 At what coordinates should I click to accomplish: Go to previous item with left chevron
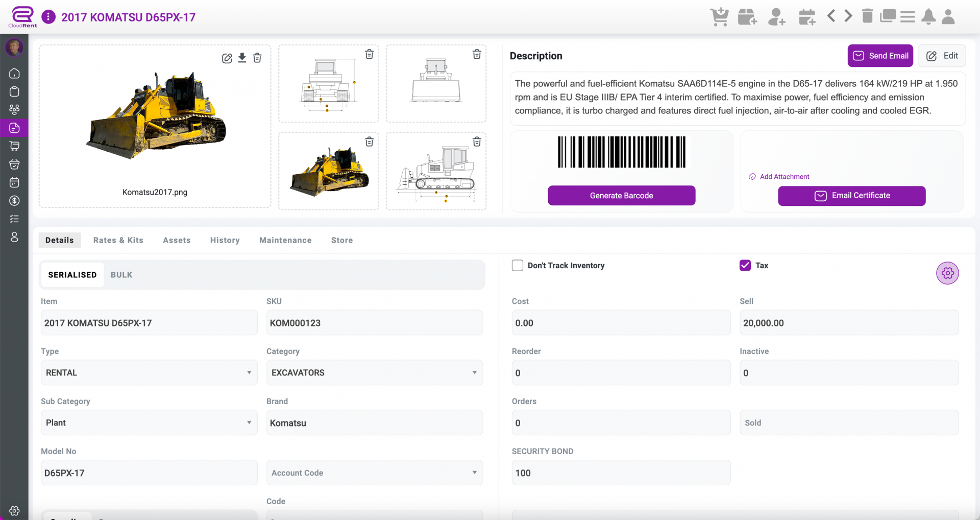pos(831,16)
